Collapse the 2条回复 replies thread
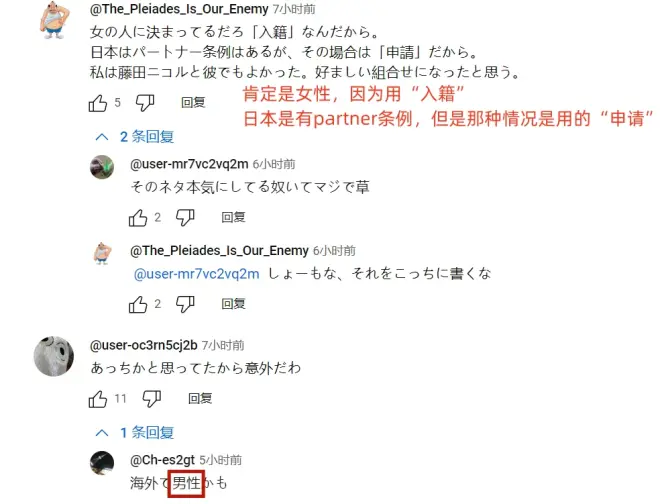This screenshot has height=504, width=660. point(134,137)
